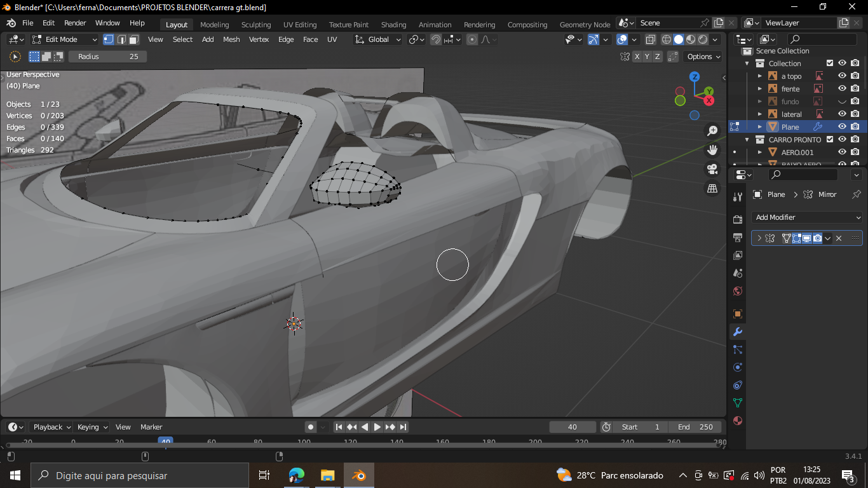
Task: Play the animation
Action: tap(377, 427)
